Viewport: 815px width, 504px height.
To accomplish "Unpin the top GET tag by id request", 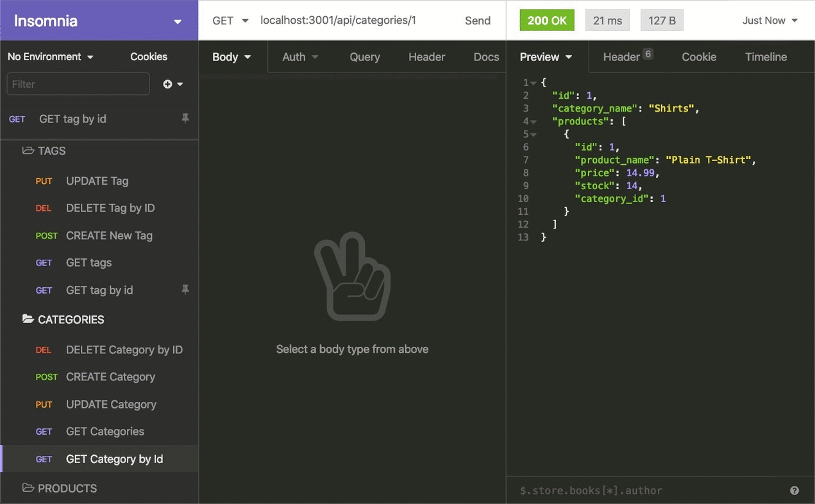I will point(185,118).
